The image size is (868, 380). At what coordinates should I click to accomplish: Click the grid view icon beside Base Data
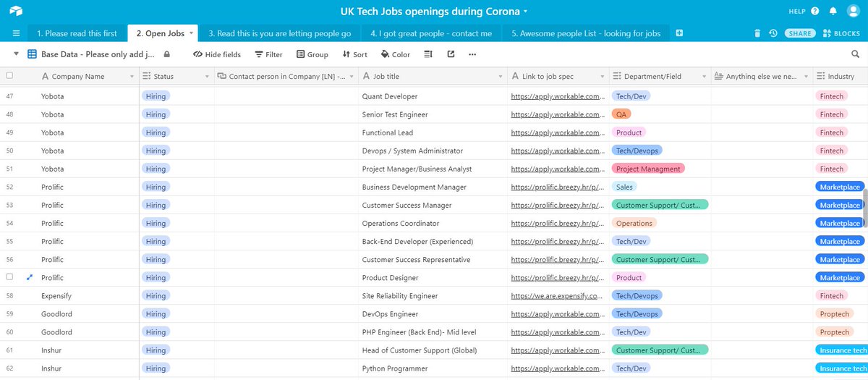[x=32, y=54]
